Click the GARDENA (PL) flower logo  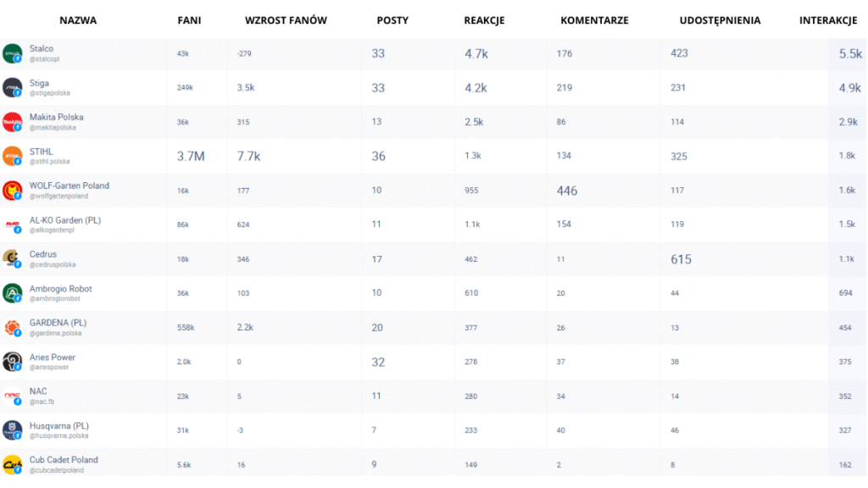(x=12, y=328)
